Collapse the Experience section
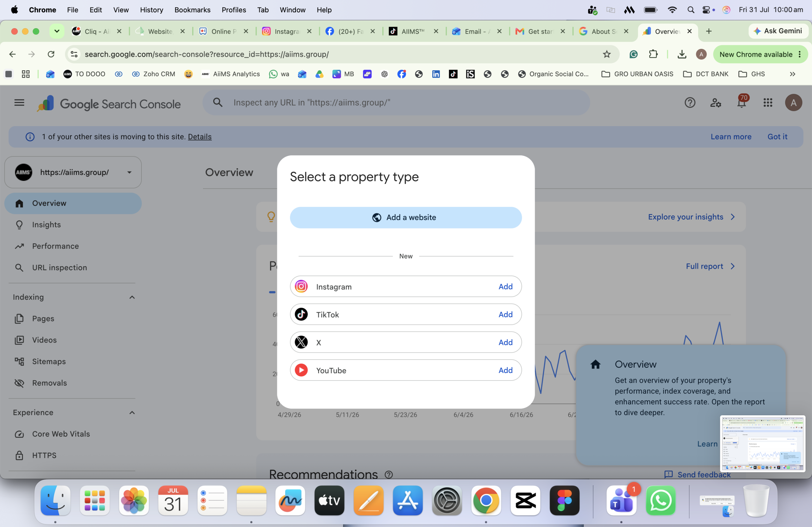 click(132, 413)
